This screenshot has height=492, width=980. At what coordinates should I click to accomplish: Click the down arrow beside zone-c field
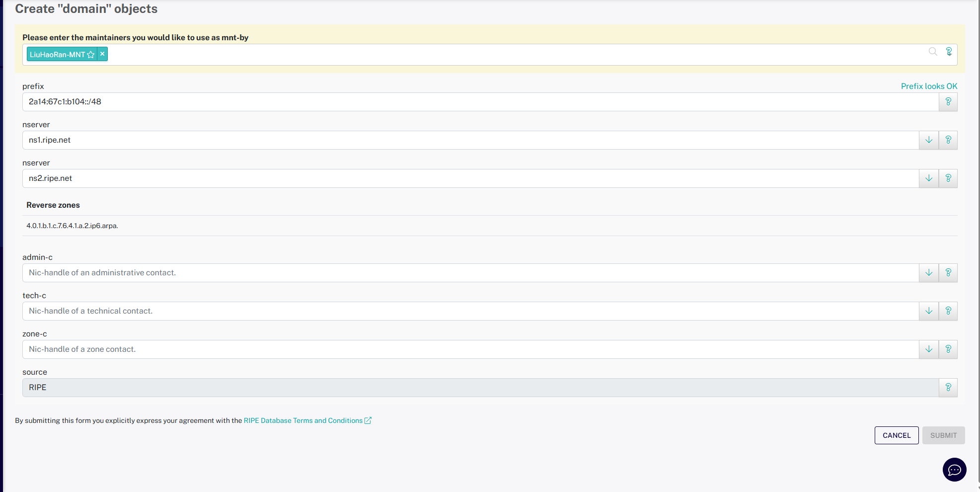(929, 349)
